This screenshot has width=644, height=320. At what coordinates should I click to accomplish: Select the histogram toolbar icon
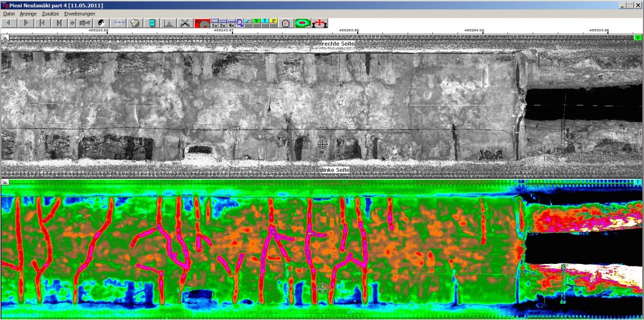click(x=169, y=23)
